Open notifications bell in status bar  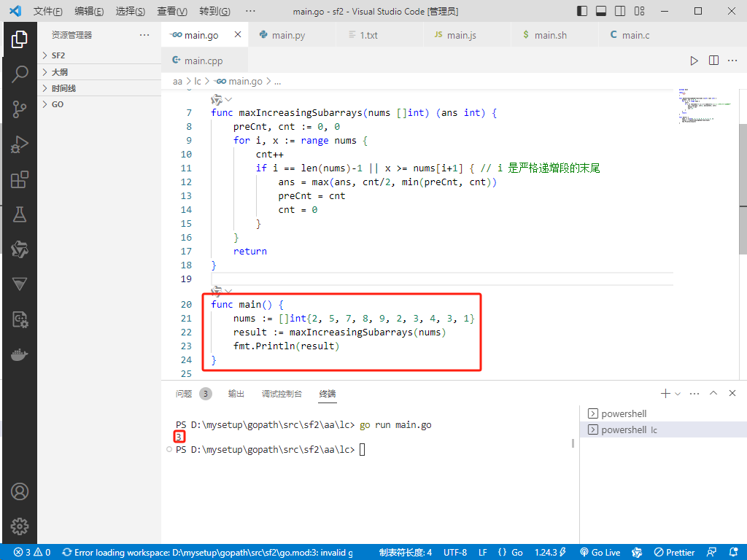point(734,553)
